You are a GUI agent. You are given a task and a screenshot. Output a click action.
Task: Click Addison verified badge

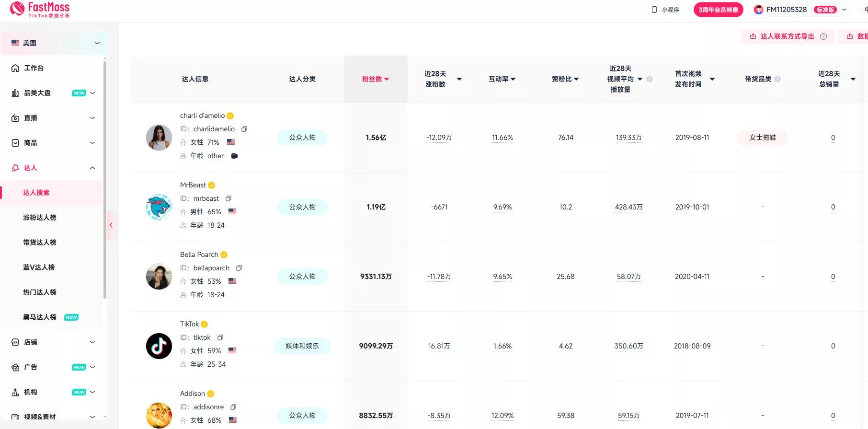pyautogui.click(x=211, y=394)
